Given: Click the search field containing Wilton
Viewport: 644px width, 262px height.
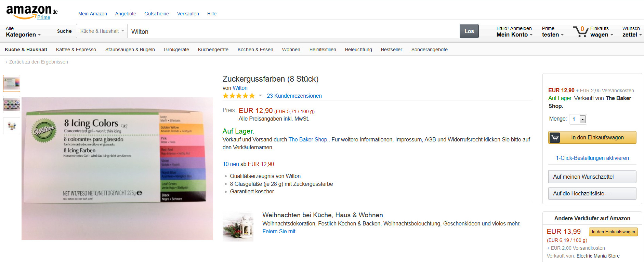Looking at the screenshot, I should 293,31.
